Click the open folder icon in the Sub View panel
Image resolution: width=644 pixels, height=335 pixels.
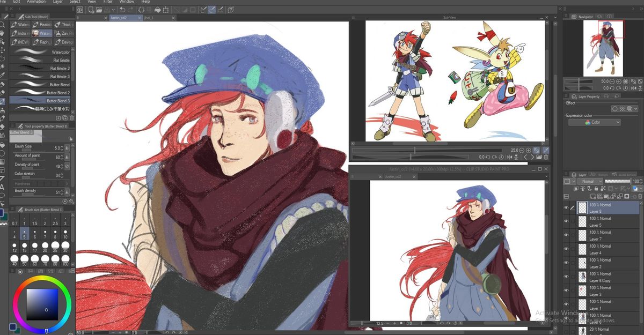pos(539,157)
